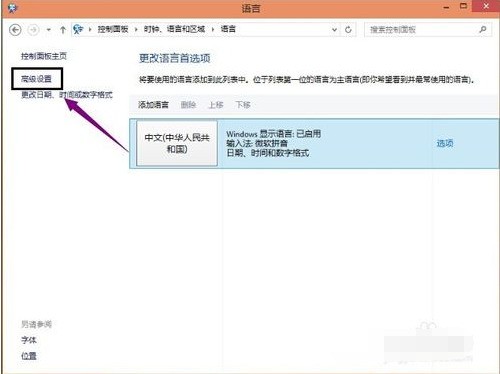Image resolution: width=500 pixels, height=374 pixels.
Task: Open 高级设置 in the sidebar
Action: tap(36, 79)
